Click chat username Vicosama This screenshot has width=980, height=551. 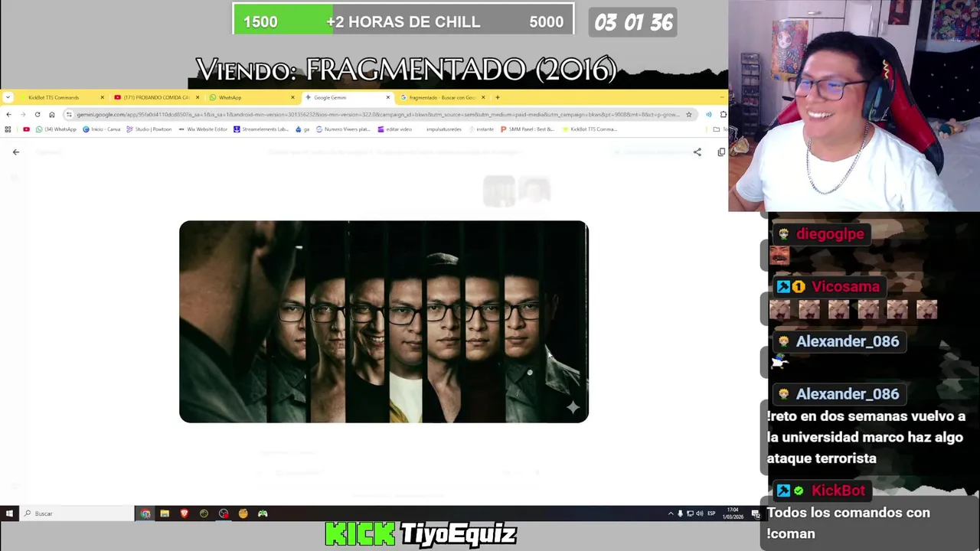tap(845, 287)
